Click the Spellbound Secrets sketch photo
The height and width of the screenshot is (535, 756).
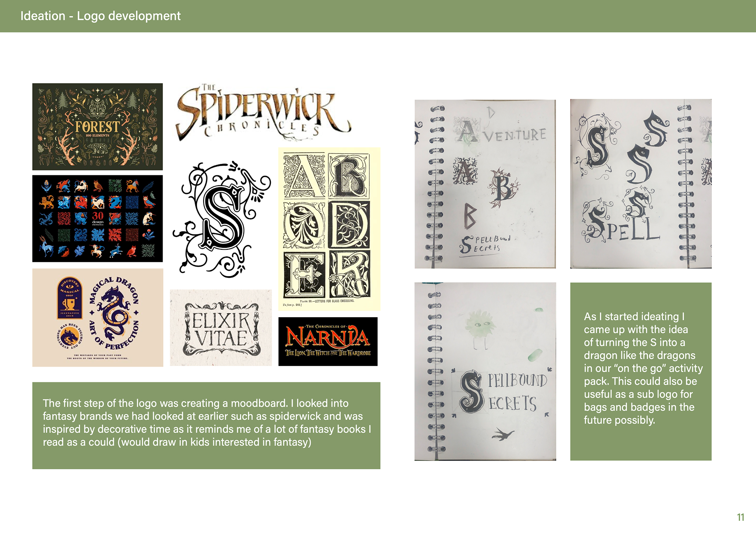tap(485, 372)
